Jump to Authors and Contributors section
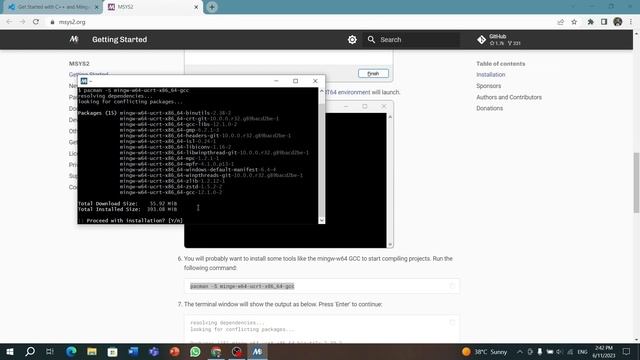This screenshot has width=640, height=360. click(509, 97)
